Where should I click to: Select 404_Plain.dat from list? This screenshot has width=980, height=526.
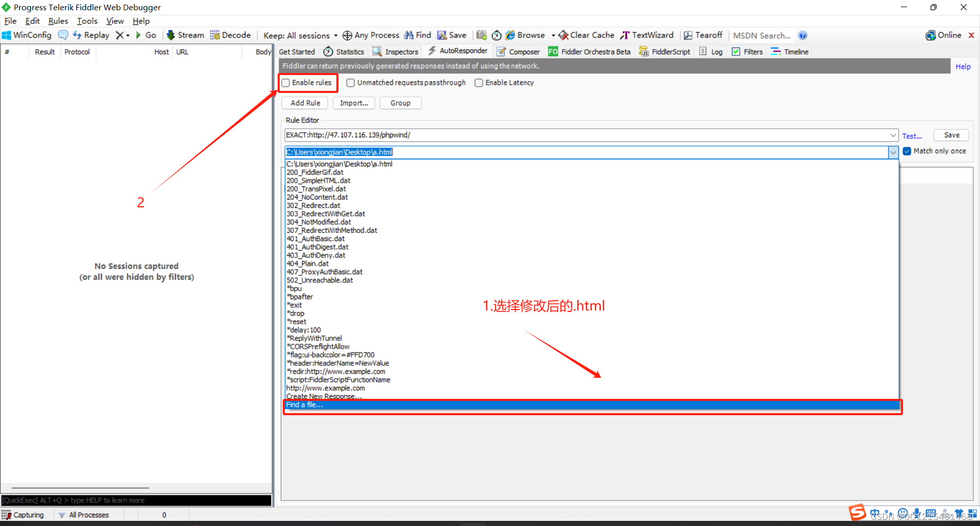(x=592, y=264)
